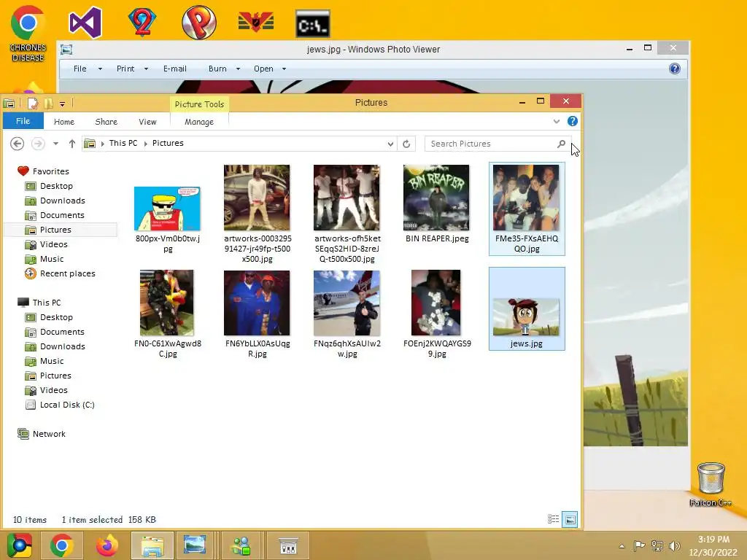Open recent locations dropdown arrow

click(55, 144)
